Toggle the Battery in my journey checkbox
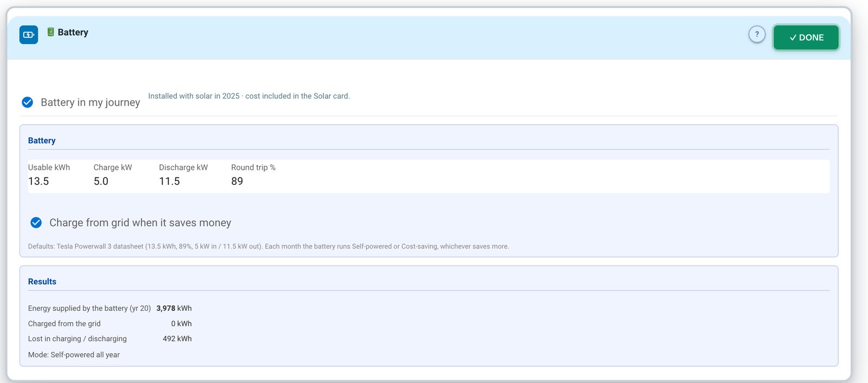 pyautogui.click(x=27, y=102)
